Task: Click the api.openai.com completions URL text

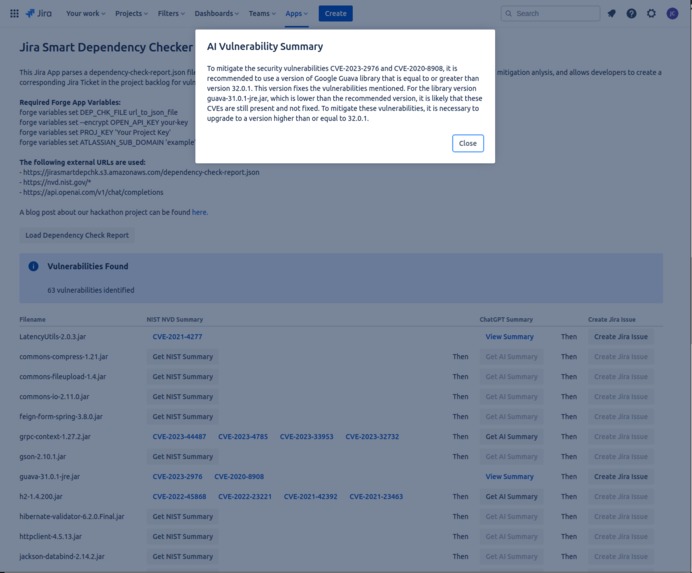Action: click(x=93, y=192)
